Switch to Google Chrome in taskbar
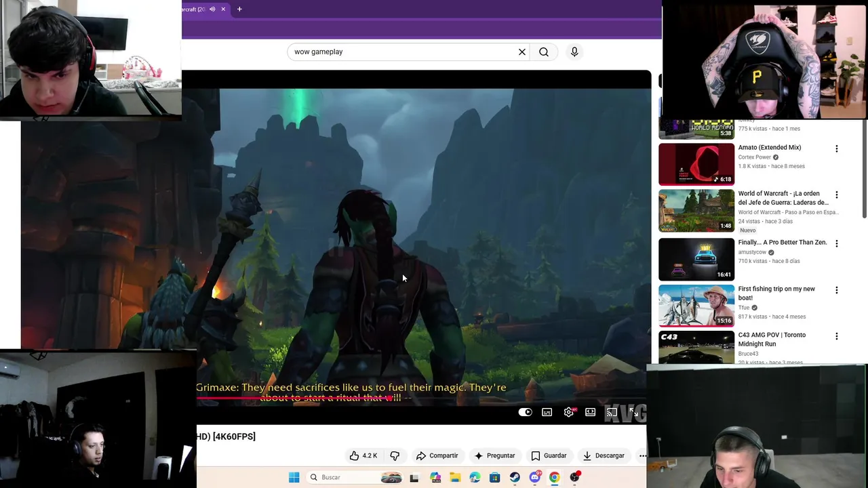868x488 pixels. click(x=555, y=477)
